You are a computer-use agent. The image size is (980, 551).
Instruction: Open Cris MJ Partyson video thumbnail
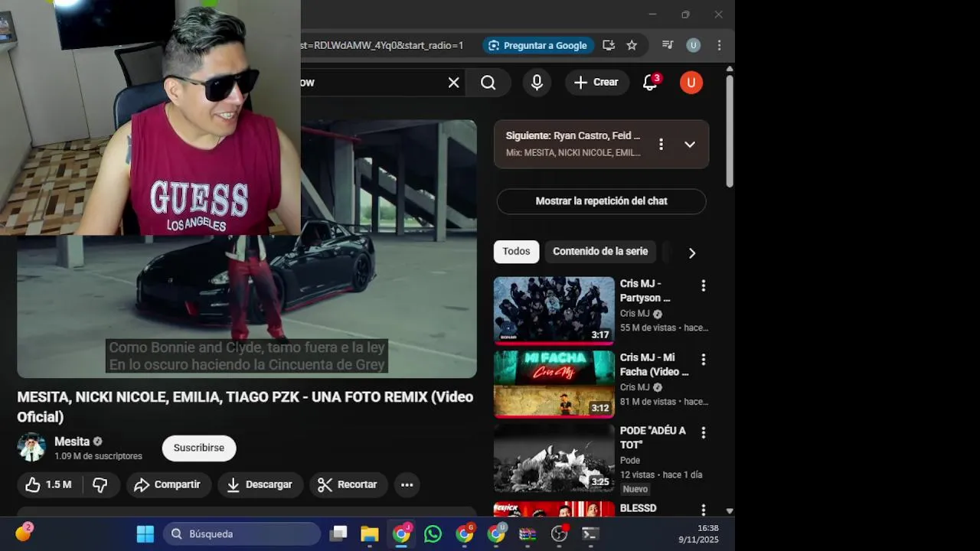pos(554,310)
